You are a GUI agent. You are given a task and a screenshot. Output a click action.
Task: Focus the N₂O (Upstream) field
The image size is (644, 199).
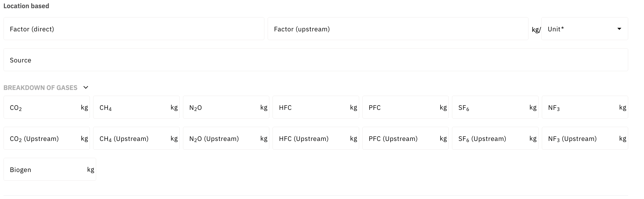point(223,138)
